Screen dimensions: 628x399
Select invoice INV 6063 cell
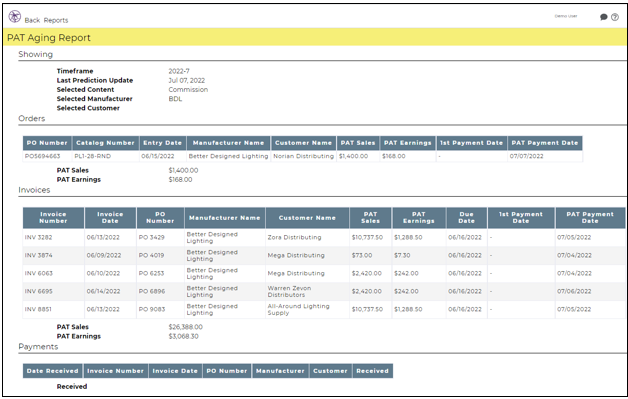pyautogui.click(x=53, y=273)
